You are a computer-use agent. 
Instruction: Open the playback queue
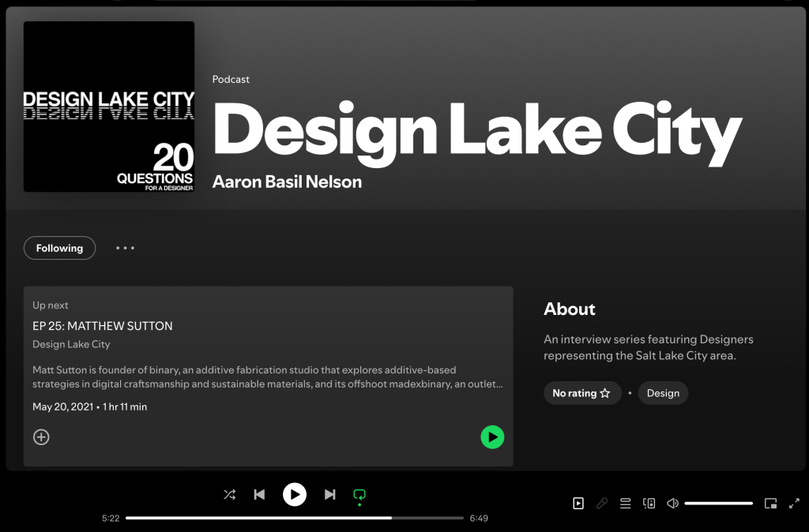click(x=626, y=504)
